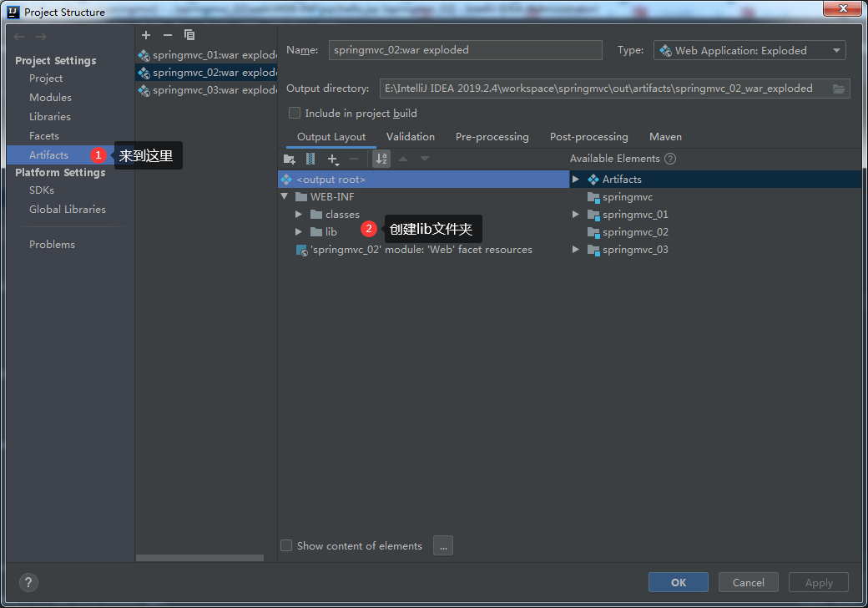The image size is (868, 608).
Task: Click the ellipsis button beside Show content
Action: point(443,545)
